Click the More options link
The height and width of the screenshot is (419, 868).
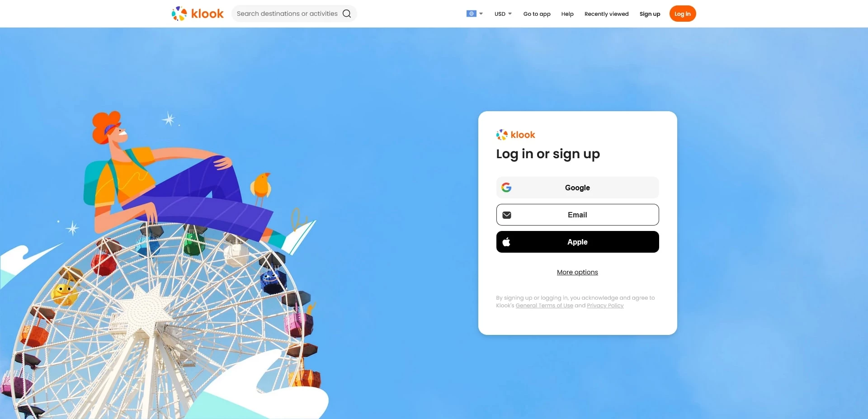coord(577,272)
